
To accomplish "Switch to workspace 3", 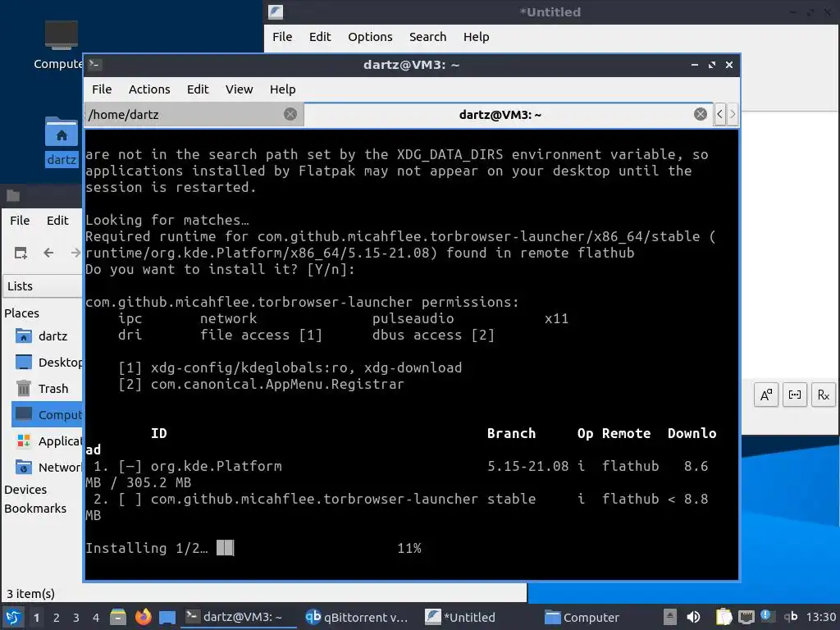I will (76, 618).
